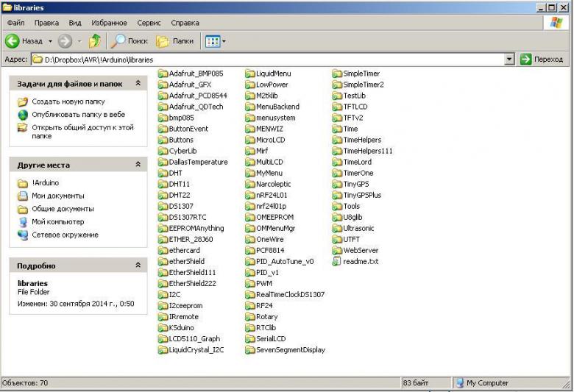Image resolution: width=574 pixels, height=392 pixels.
Task: Select the SevenSegmentDisplay folder icon
Action: 249,350
